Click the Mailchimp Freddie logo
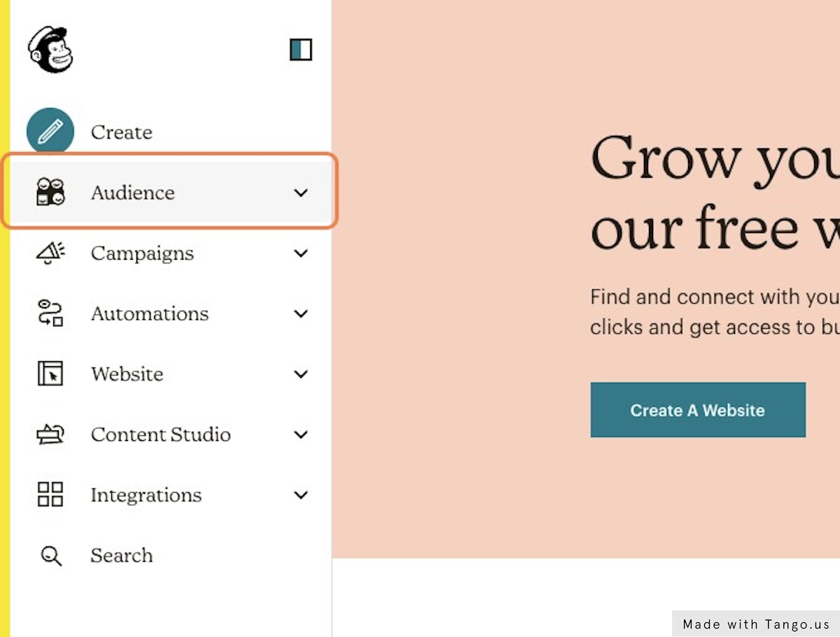The width and height of the screenshot is (840, 637). click(50, 50)
